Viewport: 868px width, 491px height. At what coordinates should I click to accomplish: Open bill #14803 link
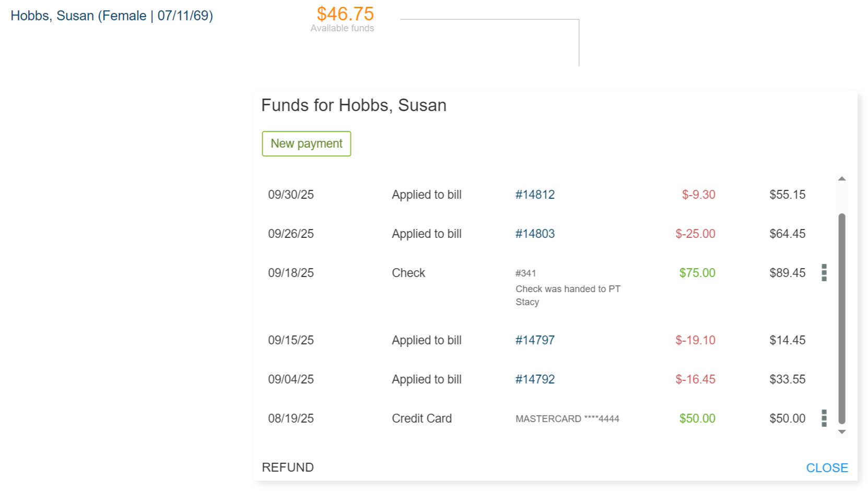tap(535, 234)
